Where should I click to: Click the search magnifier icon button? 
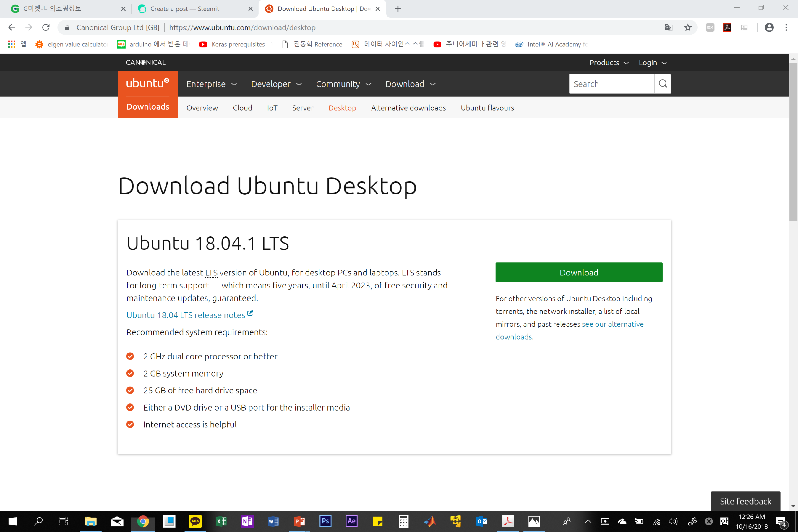[662, 83]
